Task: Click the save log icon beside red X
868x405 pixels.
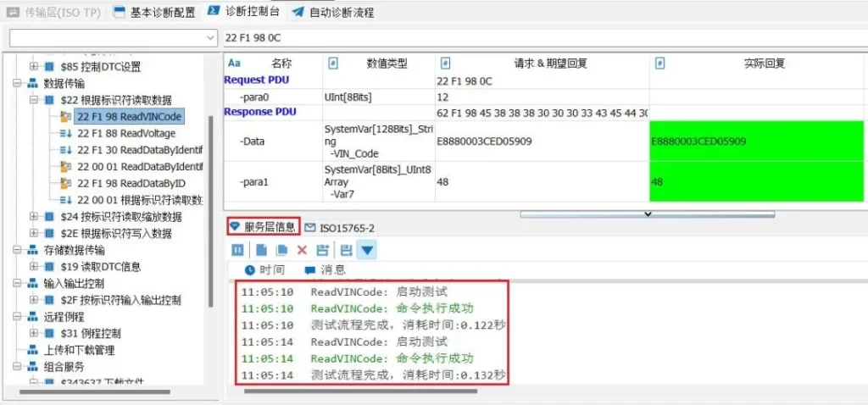Action: (322, 250)
